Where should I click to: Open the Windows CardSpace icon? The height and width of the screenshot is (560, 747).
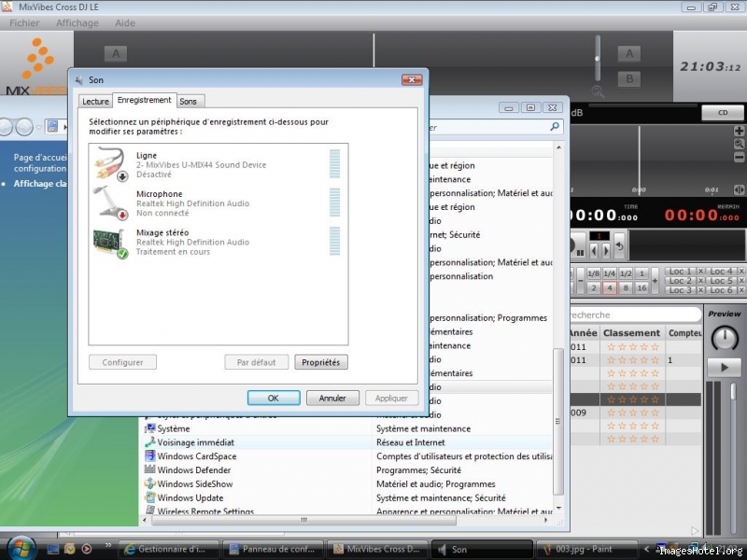150,456
